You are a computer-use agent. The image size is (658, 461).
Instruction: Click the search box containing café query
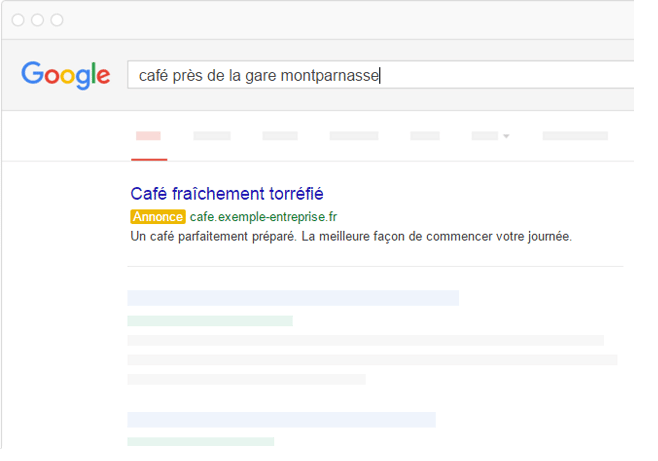click(380, 75)
